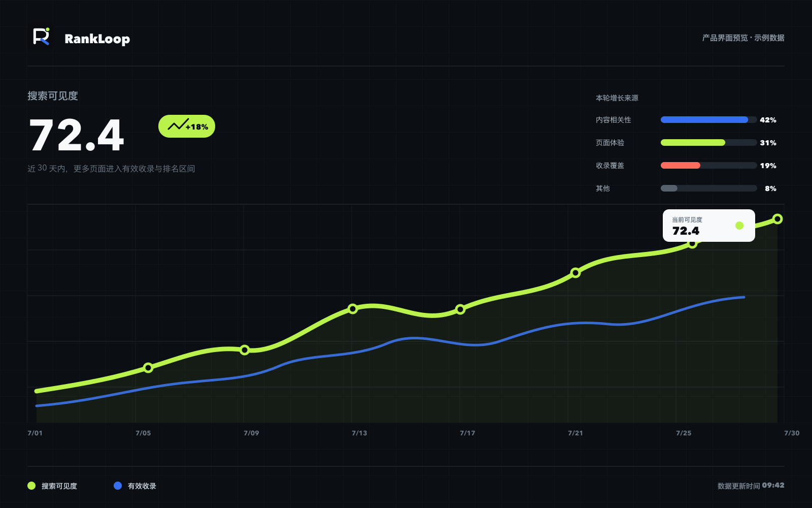Click the 有效收录 legend label

coord(142,486)
